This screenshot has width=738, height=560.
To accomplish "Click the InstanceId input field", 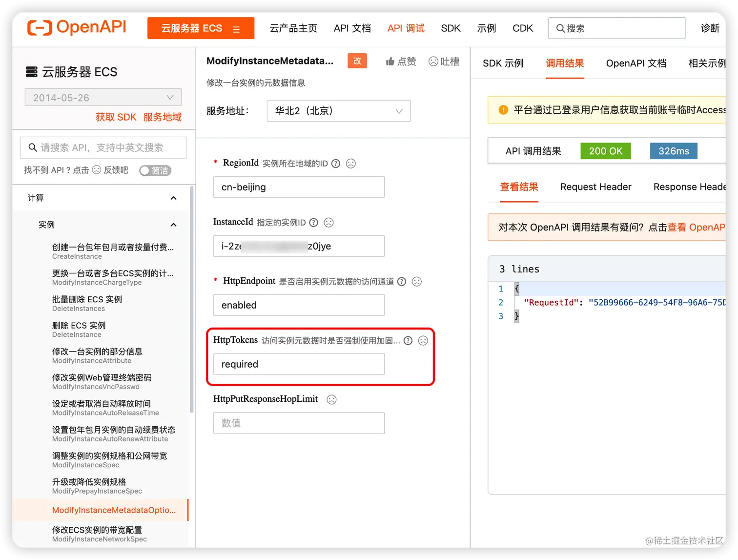I will (299, 246).
